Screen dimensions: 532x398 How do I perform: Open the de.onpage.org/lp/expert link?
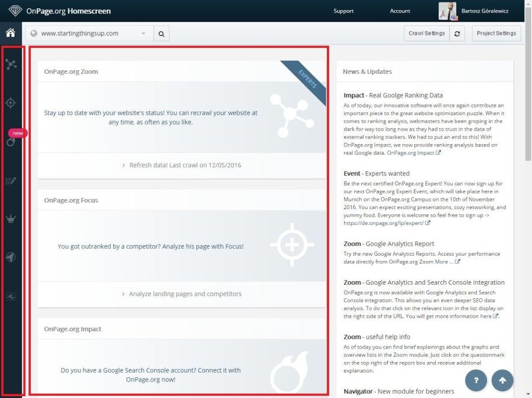point(384,223)
